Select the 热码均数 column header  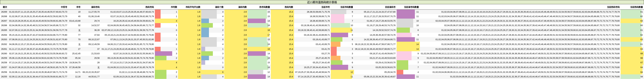(x=289, y=7)
